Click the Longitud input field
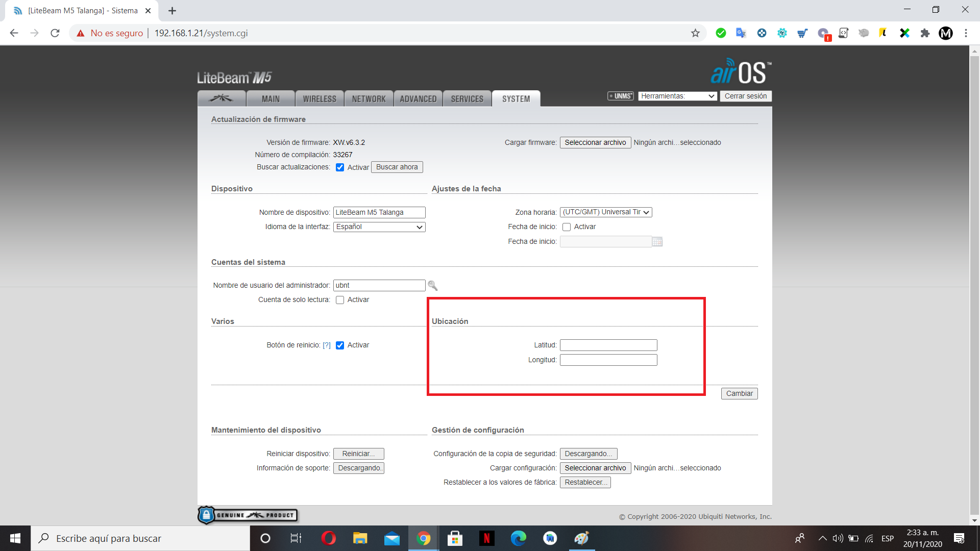This screenshot has height=551, width=980. click(x=608, y=360)
